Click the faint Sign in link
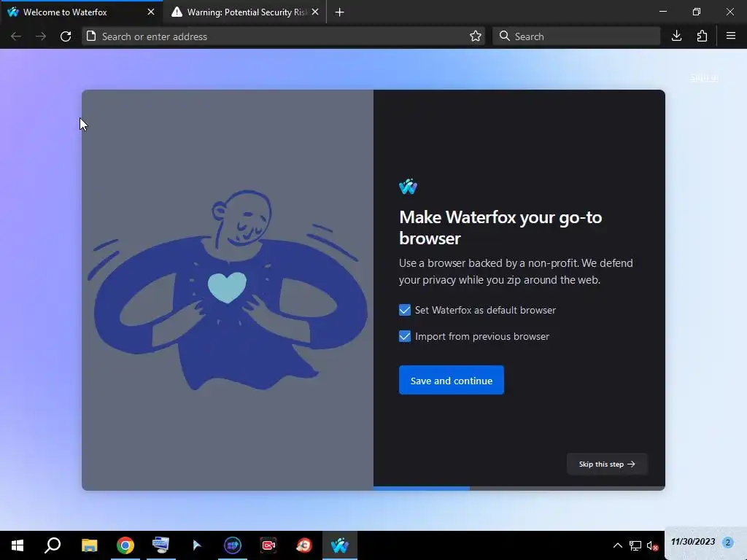The width and height of the screenshot is (747, 560). click(x=704, y=77)
